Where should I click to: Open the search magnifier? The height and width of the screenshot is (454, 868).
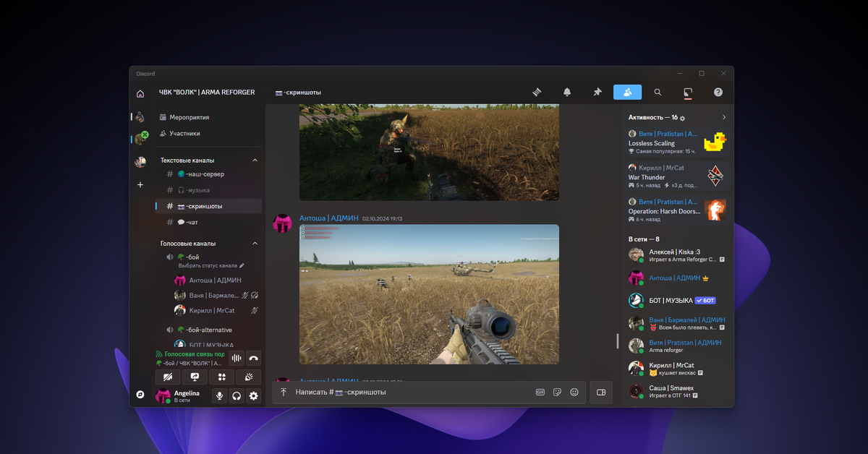[658, 93]
